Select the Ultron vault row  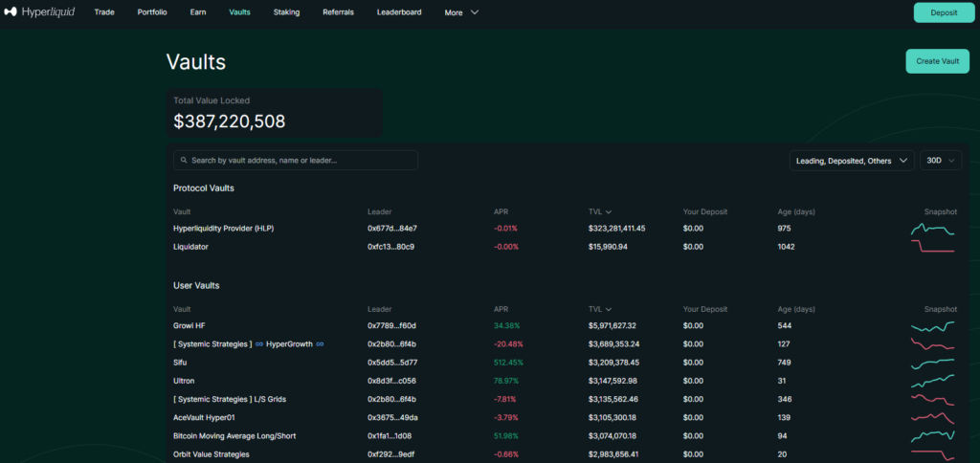click(x=184, y=381)
